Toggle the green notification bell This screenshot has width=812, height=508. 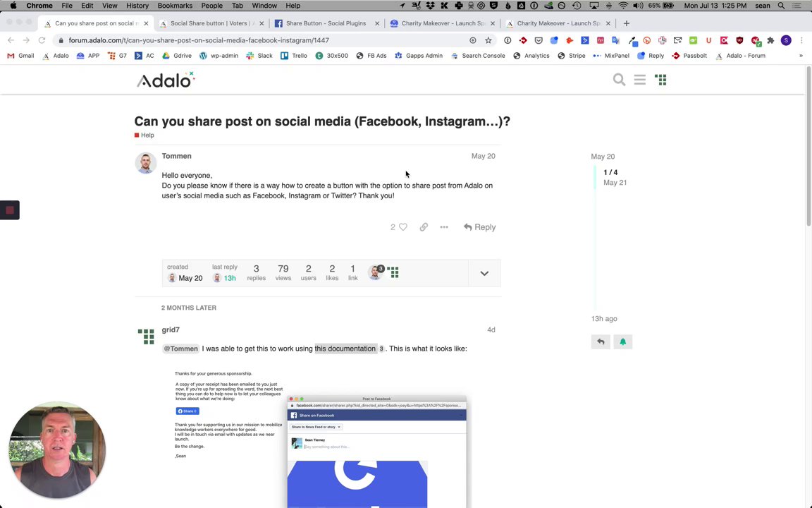622,341
